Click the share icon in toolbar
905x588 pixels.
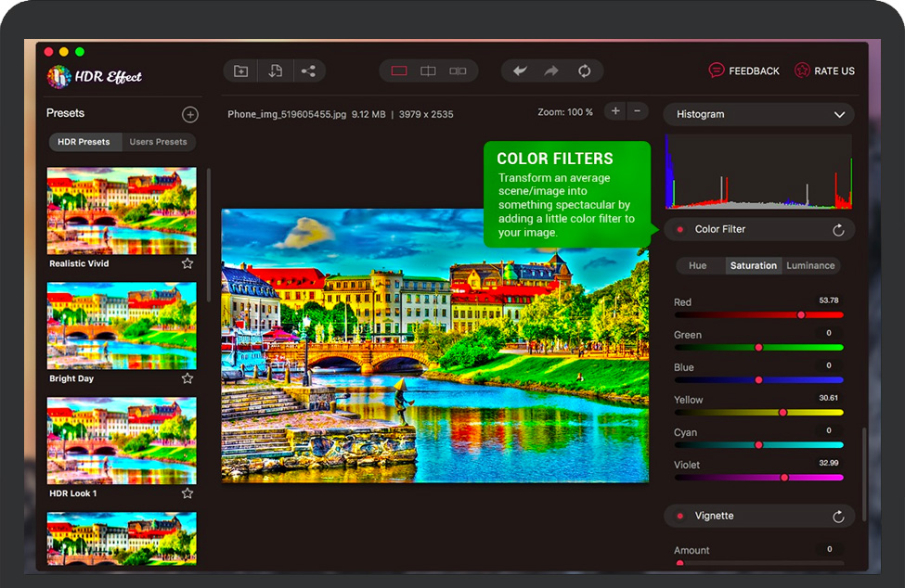click(x=308, y=71)
